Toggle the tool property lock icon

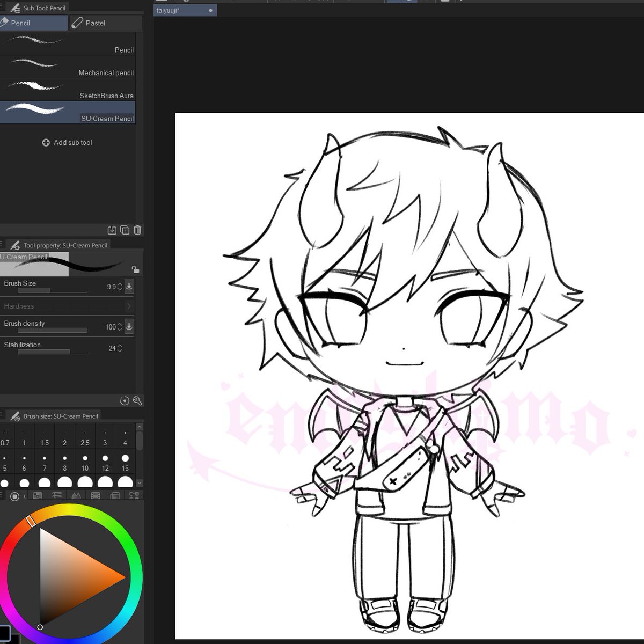pos(135,269)
